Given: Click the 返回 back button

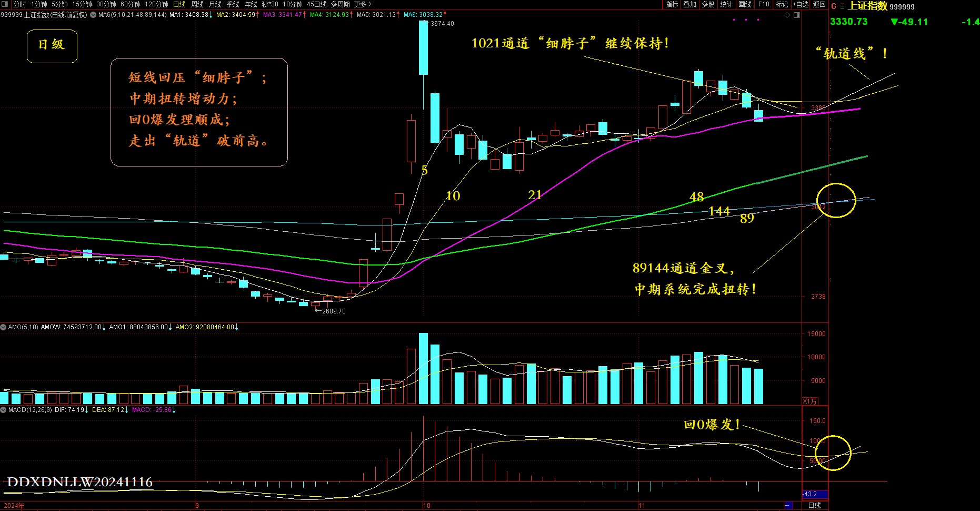Looking at the screenshot, I should point(819,4).
